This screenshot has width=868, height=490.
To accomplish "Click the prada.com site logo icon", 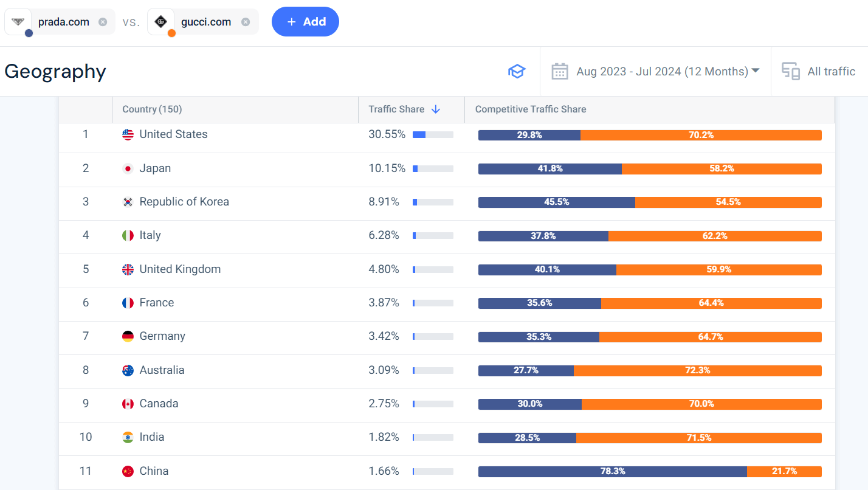I will [x=18, y=22].
